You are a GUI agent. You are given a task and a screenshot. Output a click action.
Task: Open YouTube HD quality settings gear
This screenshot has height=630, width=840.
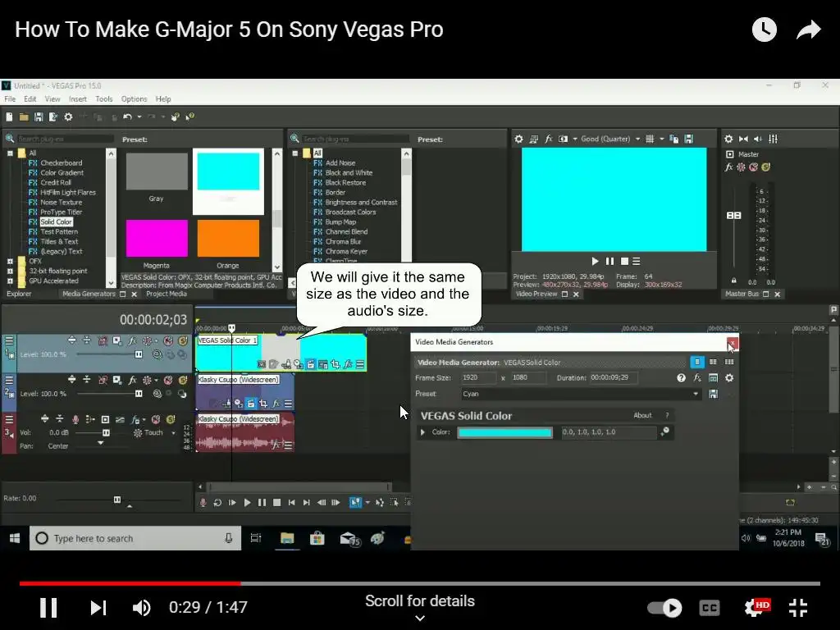756,608
